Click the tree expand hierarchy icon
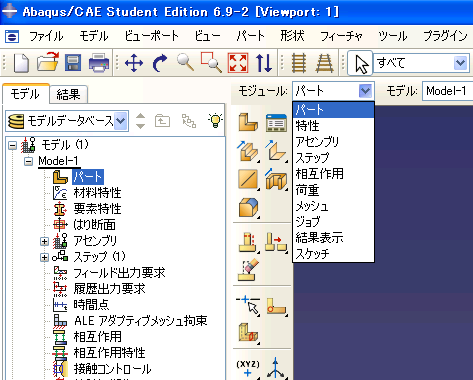The width and height of the screenshot is (473, 380). coord(189,121)
